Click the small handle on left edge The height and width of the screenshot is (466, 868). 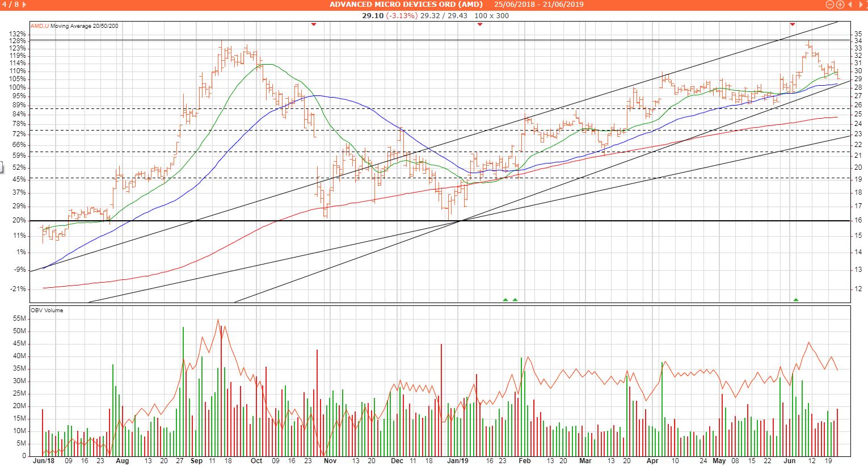click(x=2, y=167)
